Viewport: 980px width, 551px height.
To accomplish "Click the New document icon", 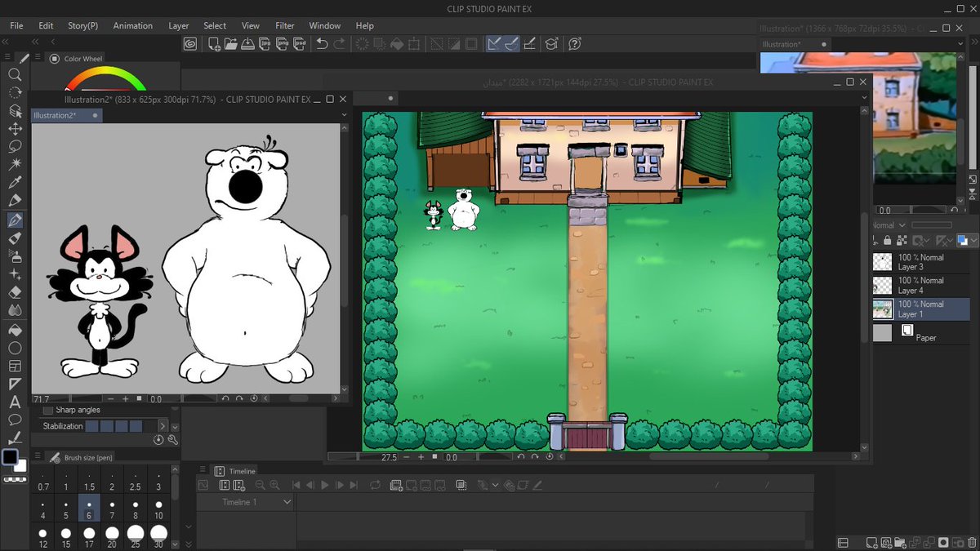I will 214,44.
